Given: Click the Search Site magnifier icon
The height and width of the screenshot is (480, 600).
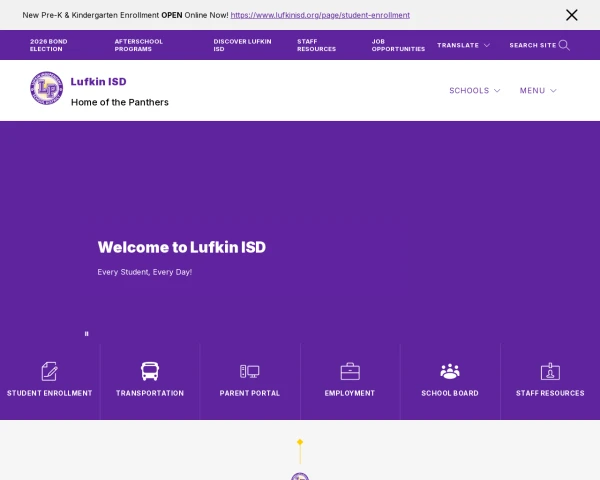Looking at the screenshot, I should [x=564, y=45].
